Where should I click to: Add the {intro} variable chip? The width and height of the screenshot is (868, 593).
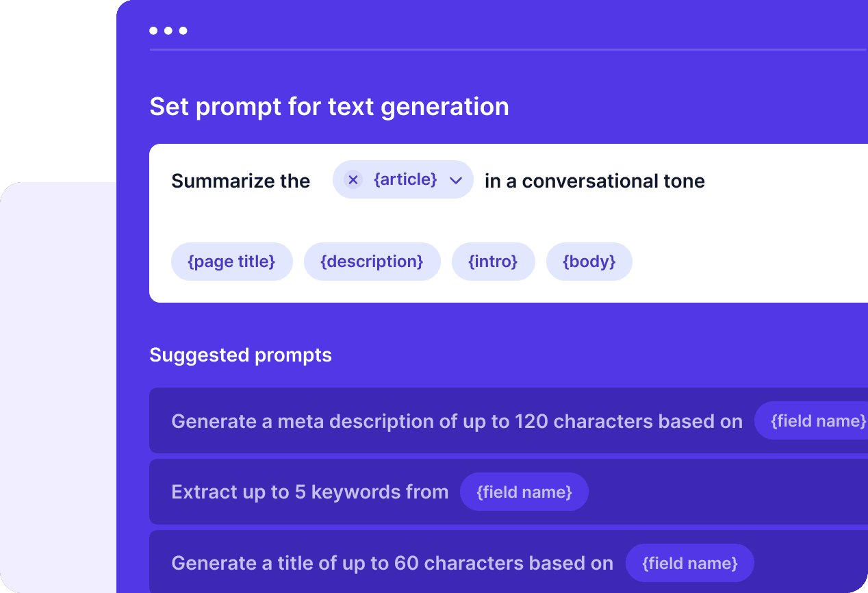tap(493, 262)
